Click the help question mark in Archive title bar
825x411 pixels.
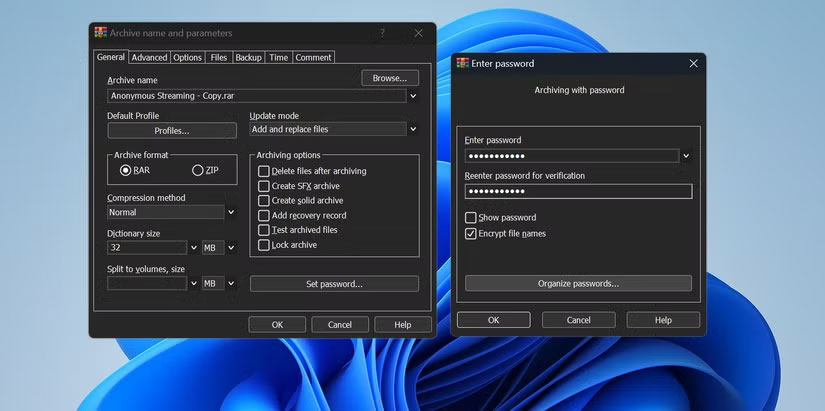(383, 33)
